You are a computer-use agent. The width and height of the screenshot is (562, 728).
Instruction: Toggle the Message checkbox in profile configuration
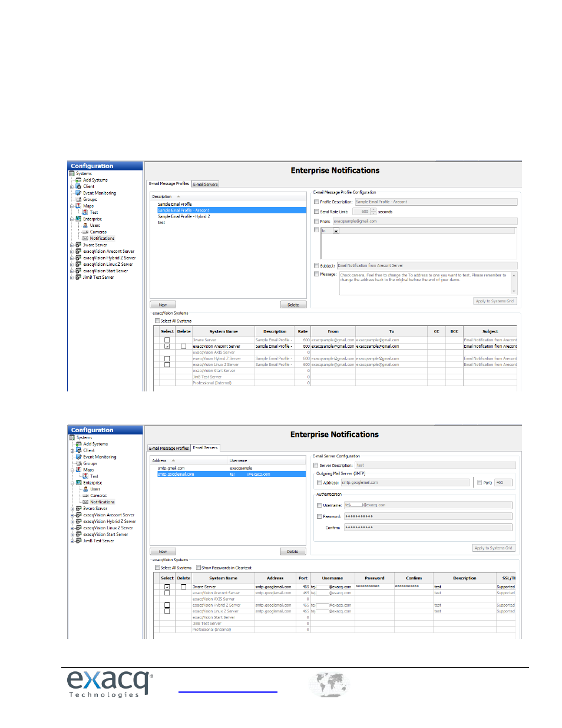316,274
